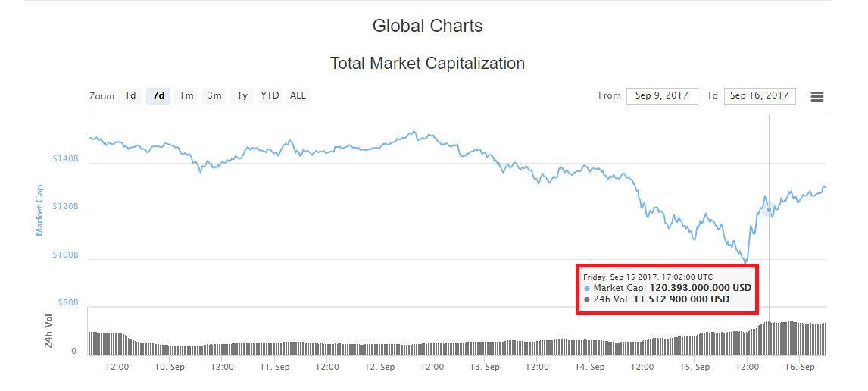This screenshot has height=391, width=868.
Task: Choose the 1y zoom option
Action: [x=242, y=95]
